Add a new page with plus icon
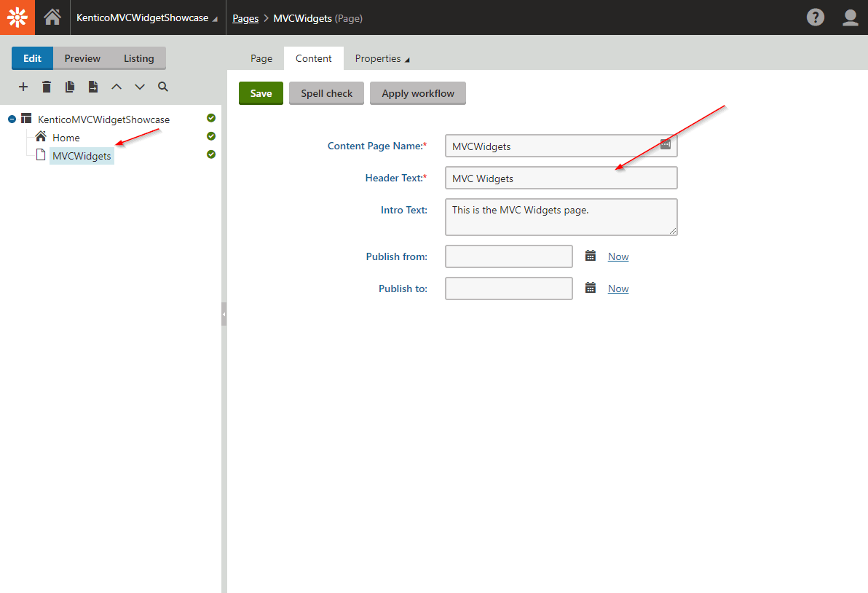Image resolution: width=868 pixels, height=593 pixels. pos(23,87)
